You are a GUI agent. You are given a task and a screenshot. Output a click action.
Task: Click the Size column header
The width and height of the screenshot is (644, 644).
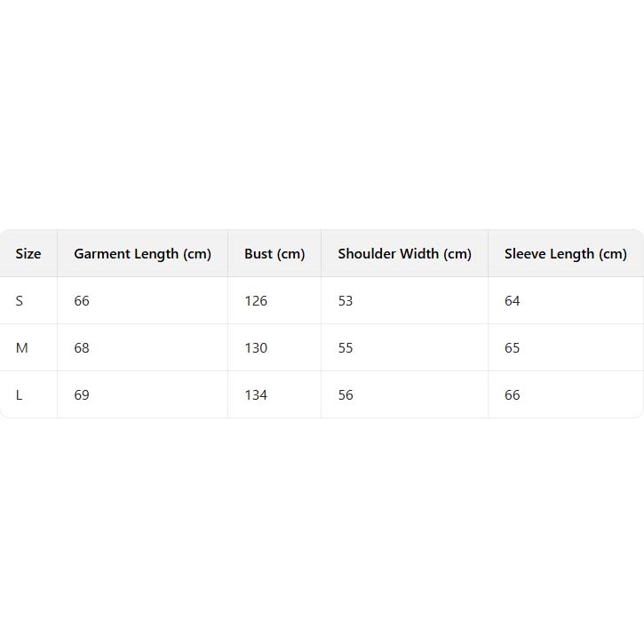click(28, 254)
